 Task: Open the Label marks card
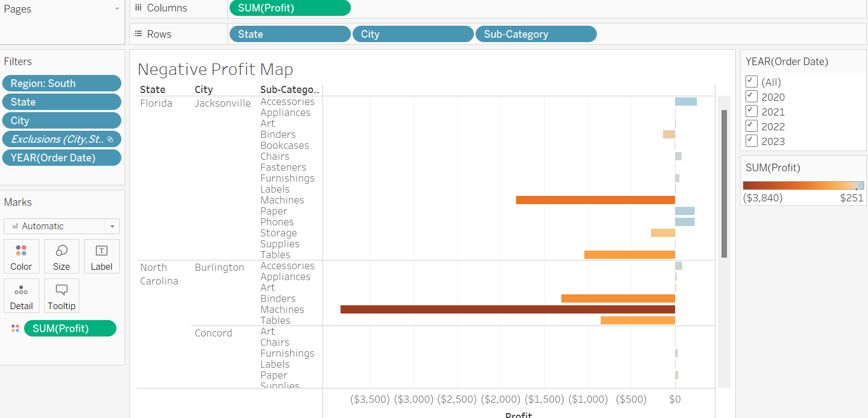[x=101, y=257]
